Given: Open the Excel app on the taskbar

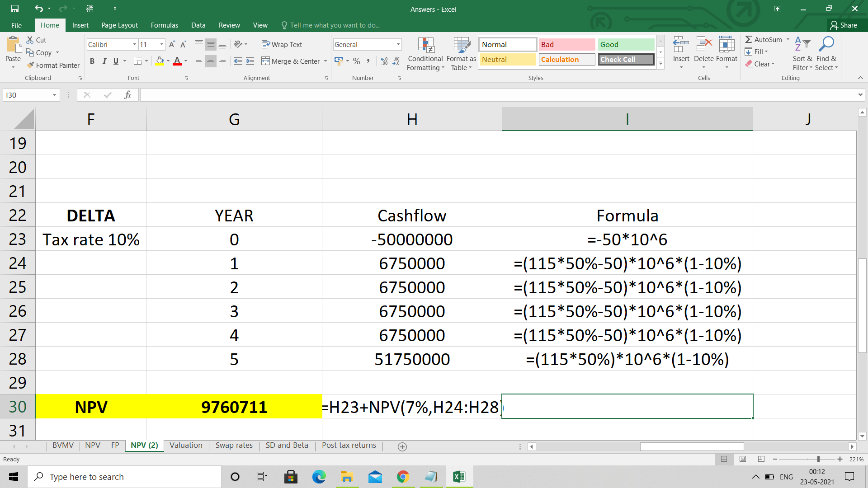Looking at the screenshot, I should click(459, 477).
